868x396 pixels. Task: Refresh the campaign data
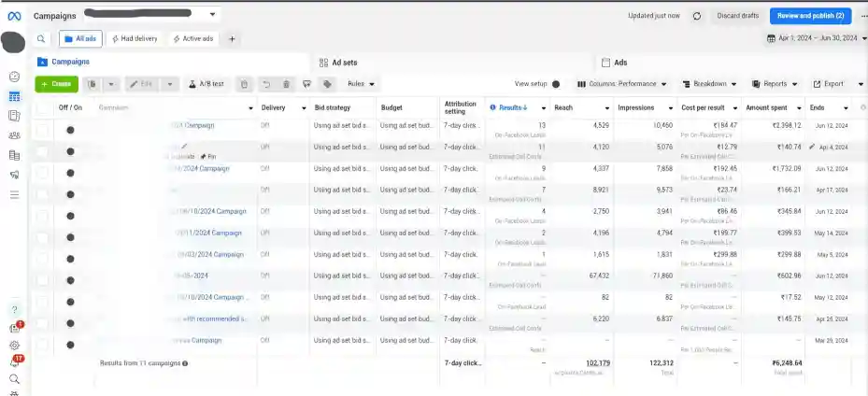(696, 16)
